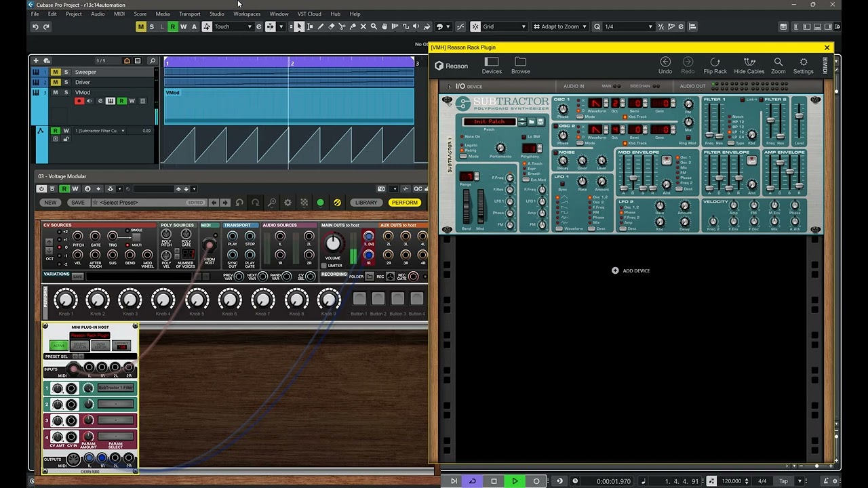Open Reason Devices panel

point(492,65)
